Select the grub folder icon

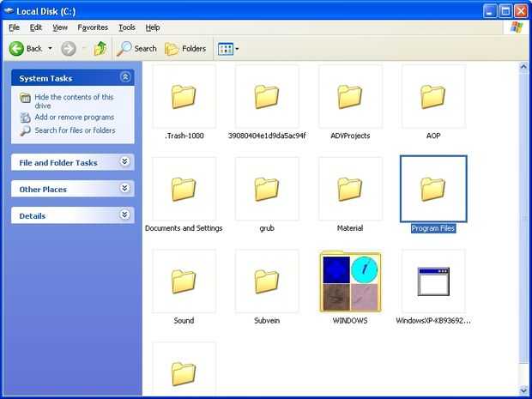[x=267, y=189]
